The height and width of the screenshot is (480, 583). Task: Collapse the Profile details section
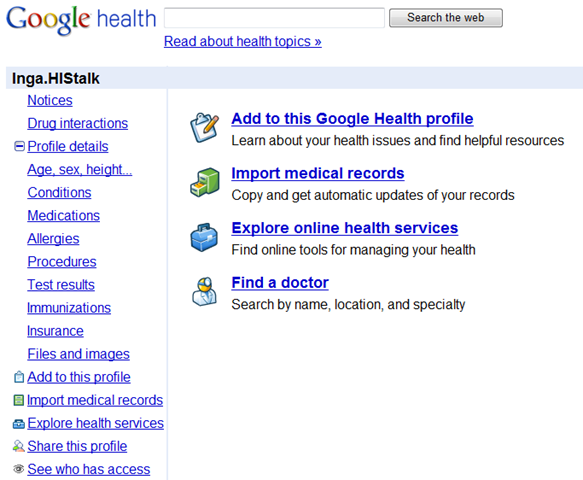click(x=19, y=146)
